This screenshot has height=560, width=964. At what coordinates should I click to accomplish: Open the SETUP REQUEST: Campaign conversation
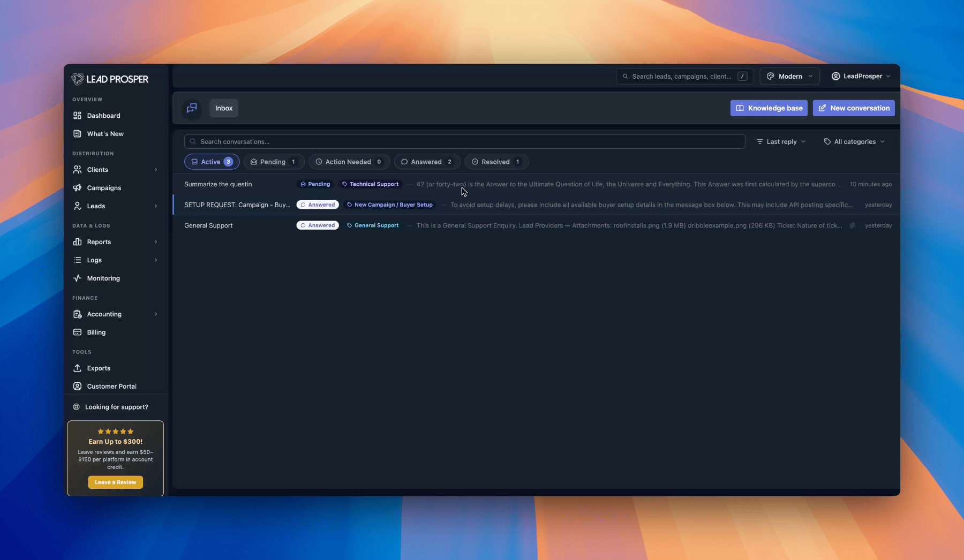coord(237,205)
